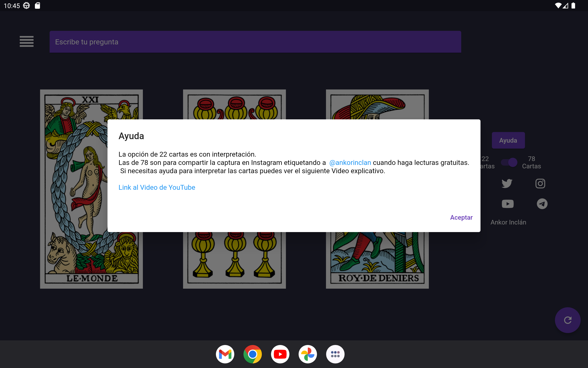The height and width of the screenshot is (368, 588).
Task: Launch Google Photos from the dock
Action: point(308,354)
